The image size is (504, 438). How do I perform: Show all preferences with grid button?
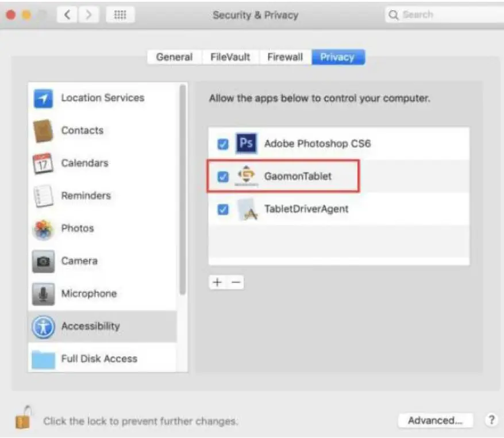click(120, 15)
